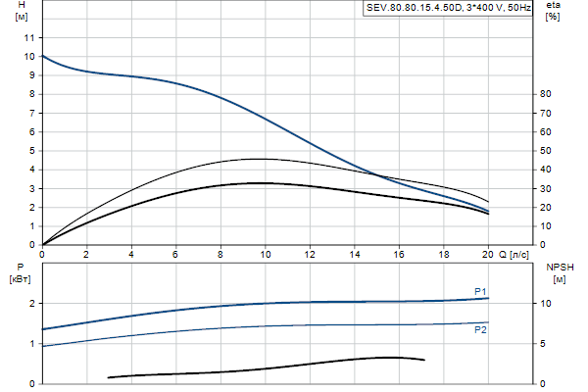This screenshot has width=588, height=392.
Task: Click the left end of the NPSH curve
Action: point(108,377)
